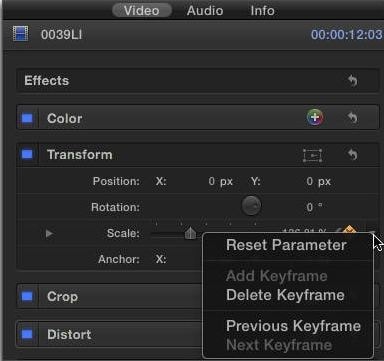Reset the Transform section arrow

click(353, 155)
